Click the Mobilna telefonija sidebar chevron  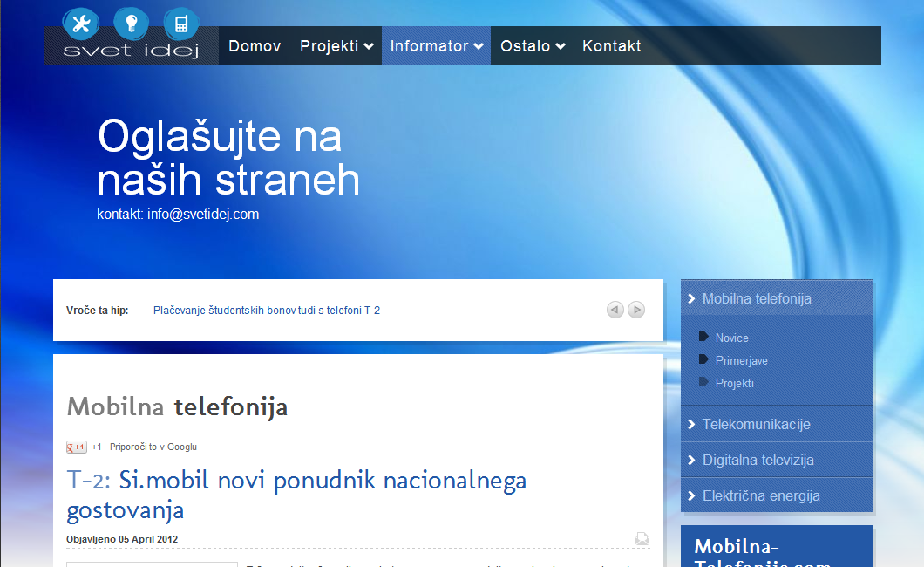click(692, 299)
